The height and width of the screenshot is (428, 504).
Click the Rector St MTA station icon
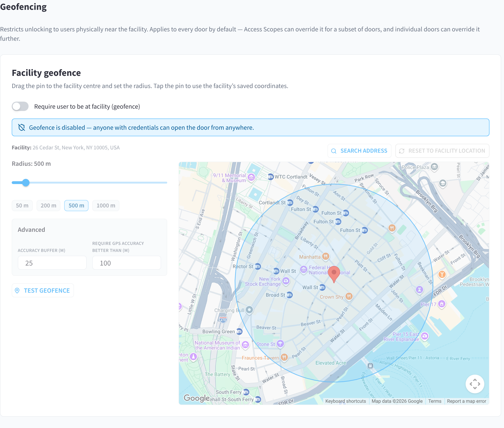point(257,266)
